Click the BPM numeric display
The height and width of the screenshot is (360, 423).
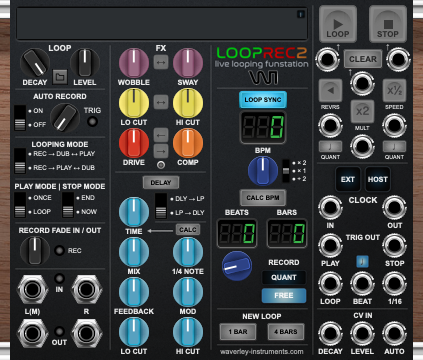263,127
